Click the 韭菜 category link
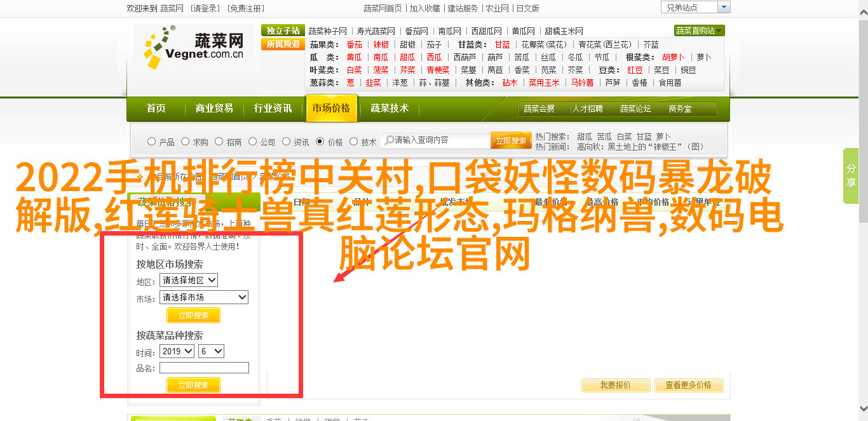868x421 pixels. [x=373, y=83]
